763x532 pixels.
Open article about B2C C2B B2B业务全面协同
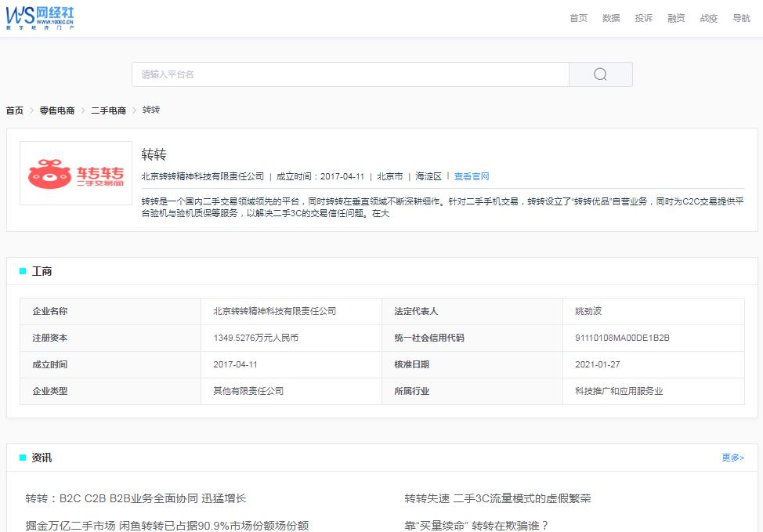tap(137, 498)
